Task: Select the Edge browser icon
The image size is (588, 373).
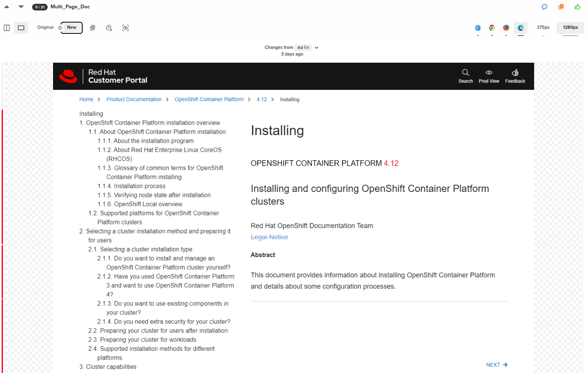Action: pyautogui.click(x=521, y=28)
